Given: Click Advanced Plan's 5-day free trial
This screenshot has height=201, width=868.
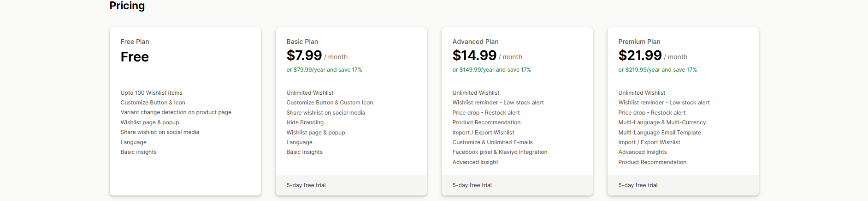Looking at the screenshot, I should click(472, 185).
